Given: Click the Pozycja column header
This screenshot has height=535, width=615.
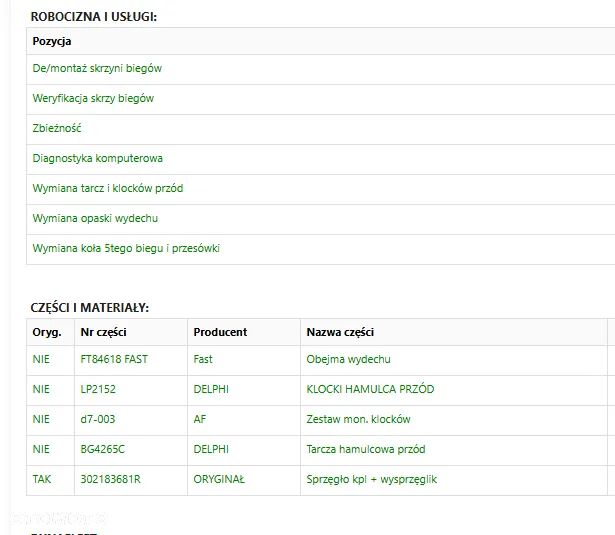Looking at the screenshot, I should 52,41.
